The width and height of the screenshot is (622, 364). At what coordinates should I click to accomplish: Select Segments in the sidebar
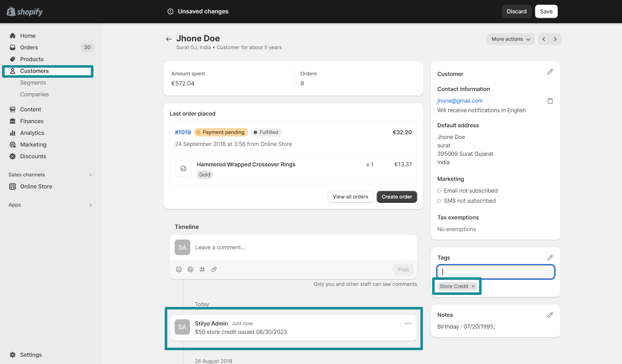click(33, 82)
